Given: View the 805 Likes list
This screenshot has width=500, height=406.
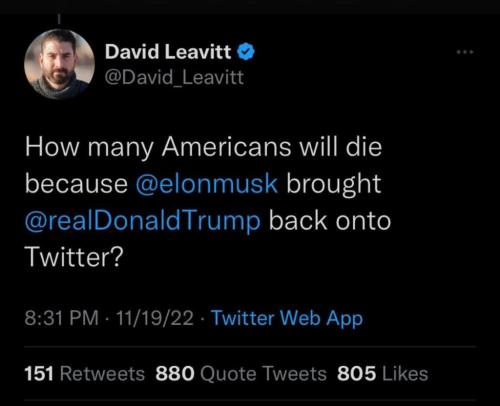Looking at the screenshot, I should pyautogui.click(x=383, y=373).
